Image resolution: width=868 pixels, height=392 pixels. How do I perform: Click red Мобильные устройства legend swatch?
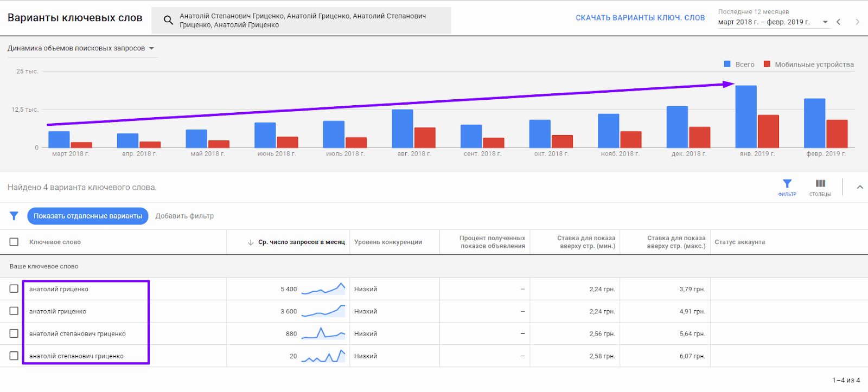click(767, 64)
